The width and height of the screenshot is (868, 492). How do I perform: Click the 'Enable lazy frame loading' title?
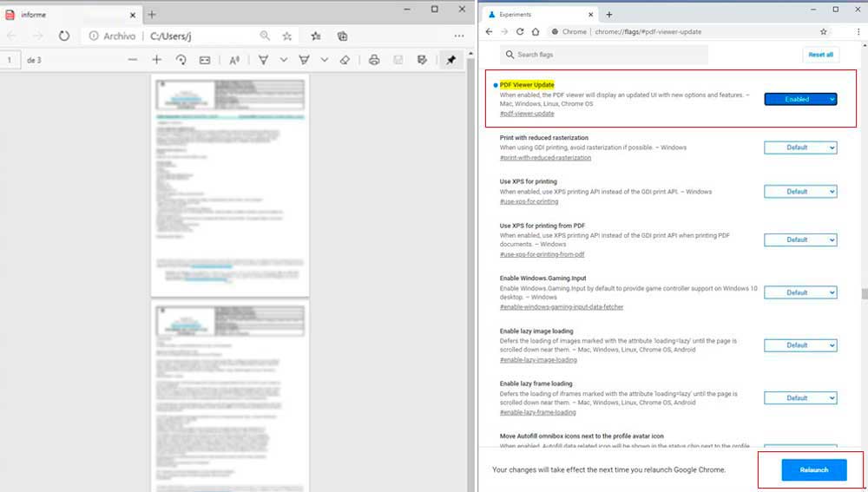536,384
